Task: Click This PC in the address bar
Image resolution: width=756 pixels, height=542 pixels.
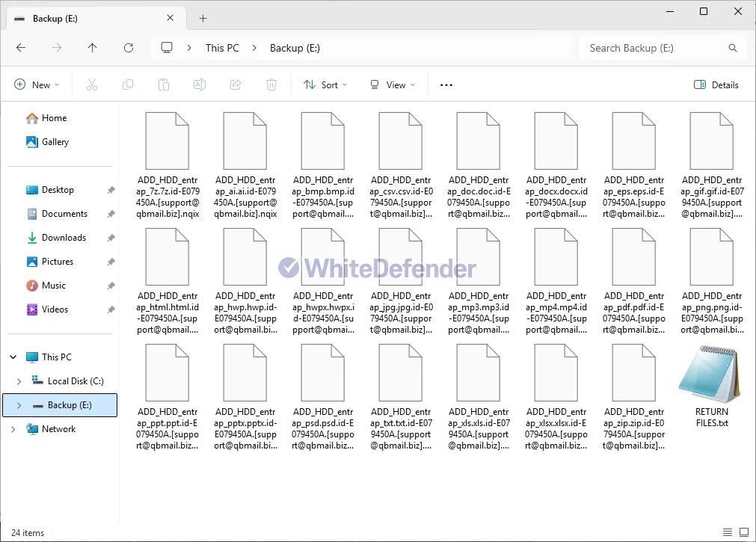Action: [x=222, y=48]
